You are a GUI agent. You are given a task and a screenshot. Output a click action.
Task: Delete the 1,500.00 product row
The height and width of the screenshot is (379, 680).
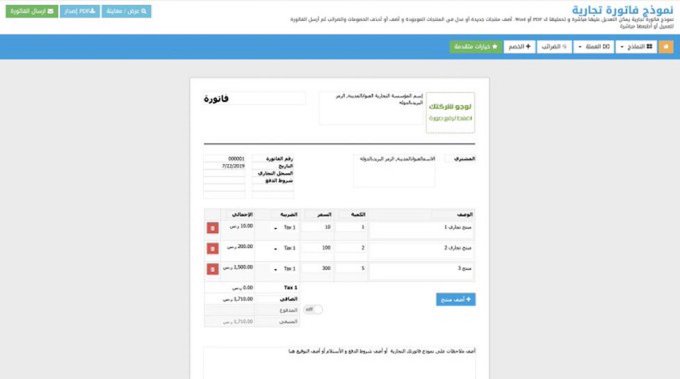[x=212, y=269]
